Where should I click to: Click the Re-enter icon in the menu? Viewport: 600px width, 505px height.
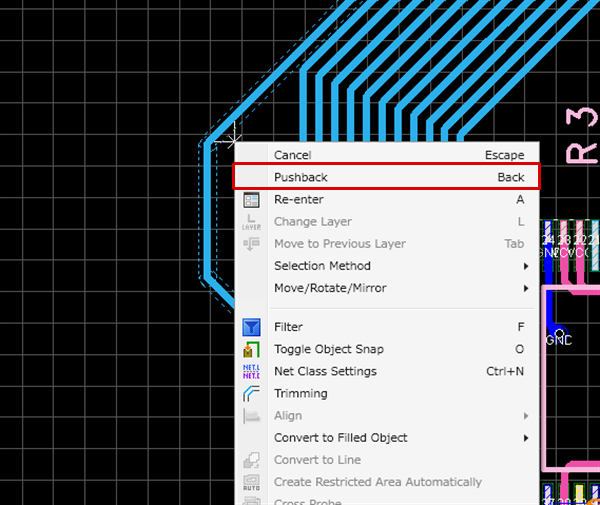point(252,200)
